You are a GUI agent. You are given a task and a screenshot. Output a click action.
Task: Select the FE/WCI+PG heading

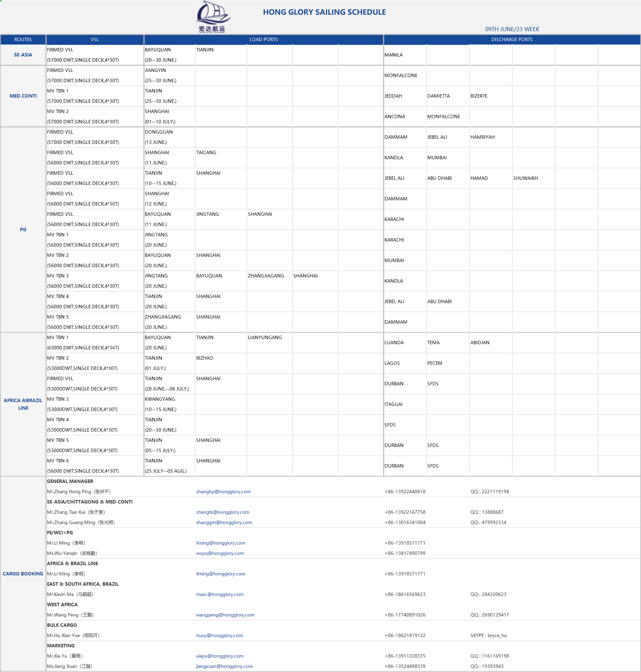pyautogui.click(x=60, y=533)
